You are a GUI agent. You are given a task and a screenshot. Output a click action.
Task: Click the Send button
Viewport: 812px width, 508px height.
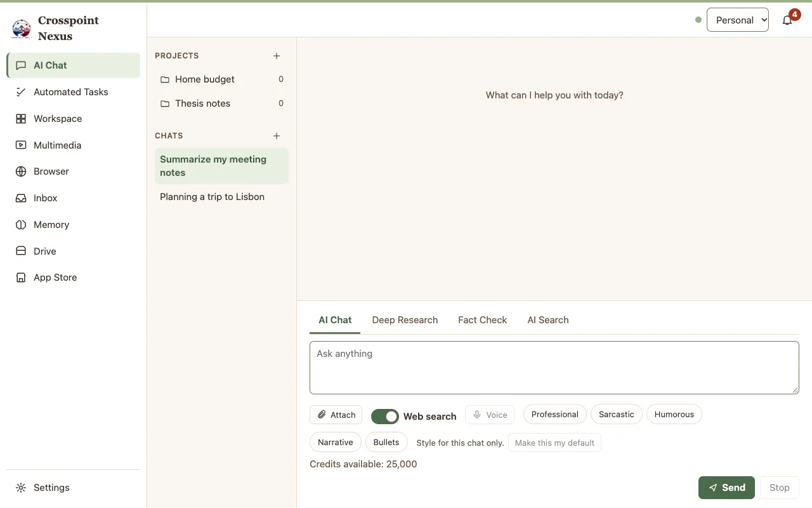coord(727,488)
